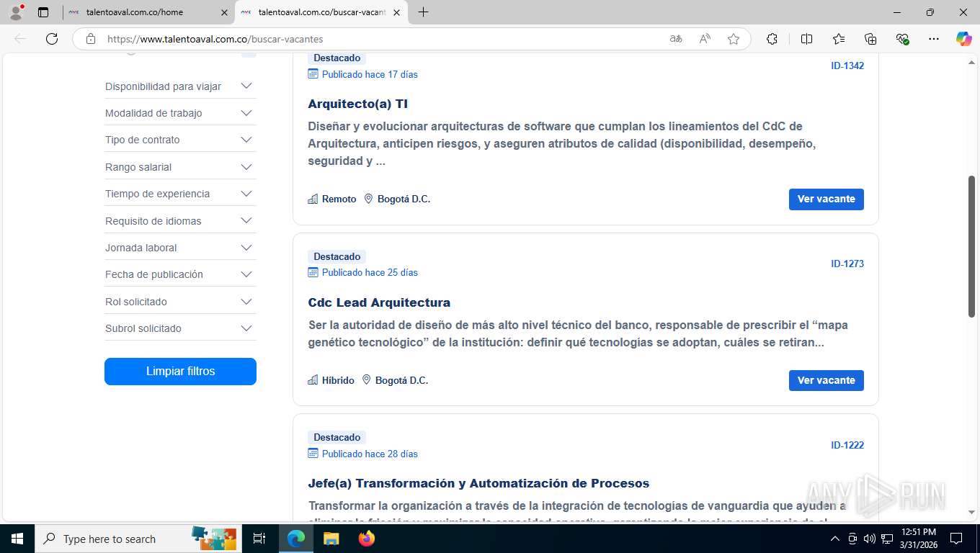Click Destacado badge on Cdc Lead Arquitectura card
980x553 pixels.
[x=337, y=256]
